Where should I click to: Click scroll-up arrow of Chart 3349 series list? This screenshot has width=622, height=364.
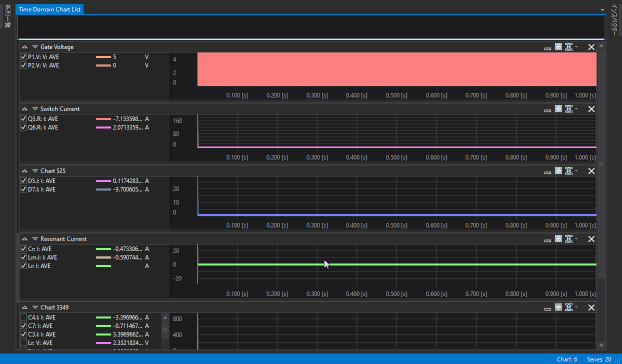pos(165,318)
